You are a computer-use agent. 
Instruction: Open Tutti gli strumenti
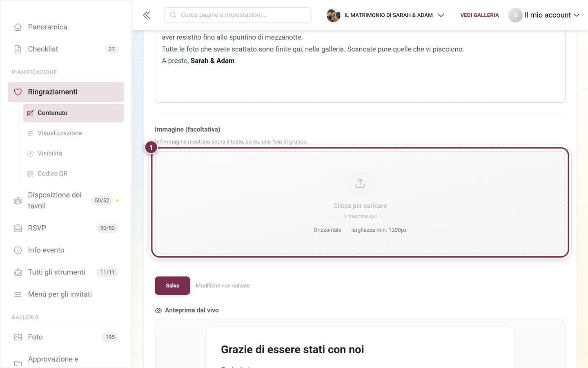tap(66, 272)
